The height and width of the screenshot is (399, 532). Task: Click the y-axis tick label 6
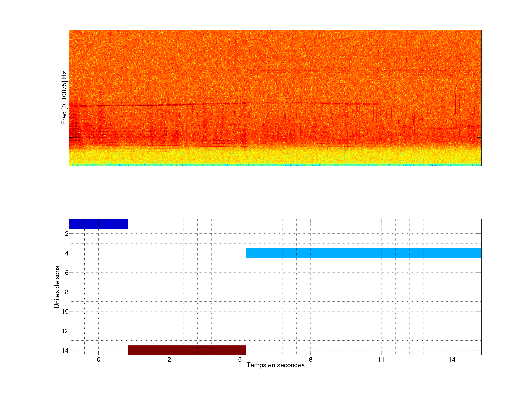(67, 272)
